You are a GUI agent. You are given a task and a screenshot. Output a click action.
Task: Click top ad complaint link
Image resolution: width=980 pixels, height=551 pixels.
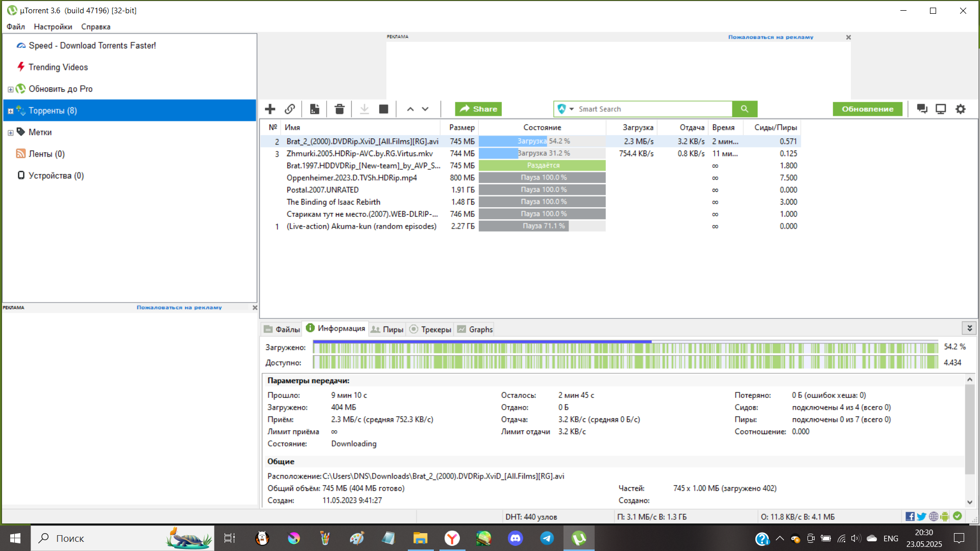point(770,37)
